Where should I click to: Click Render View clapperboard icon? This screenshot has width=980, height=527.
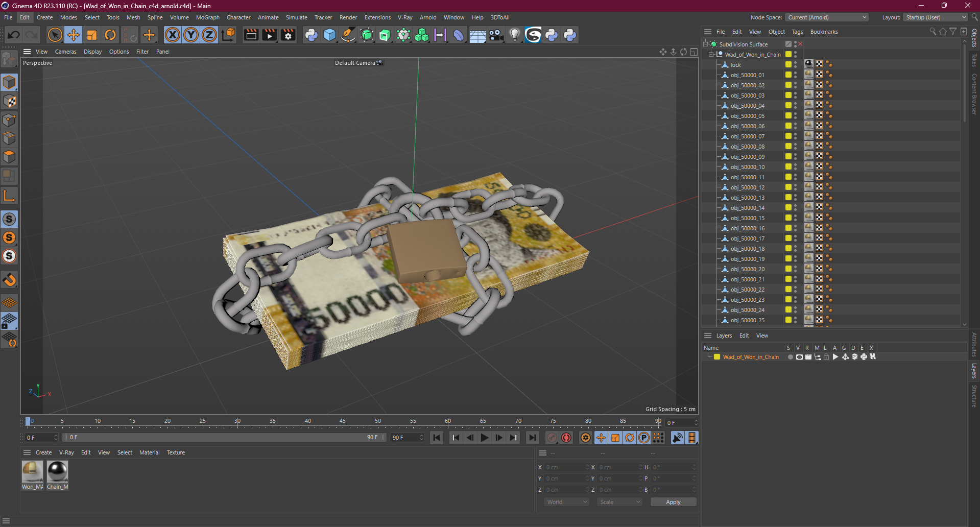click(251, 35)
